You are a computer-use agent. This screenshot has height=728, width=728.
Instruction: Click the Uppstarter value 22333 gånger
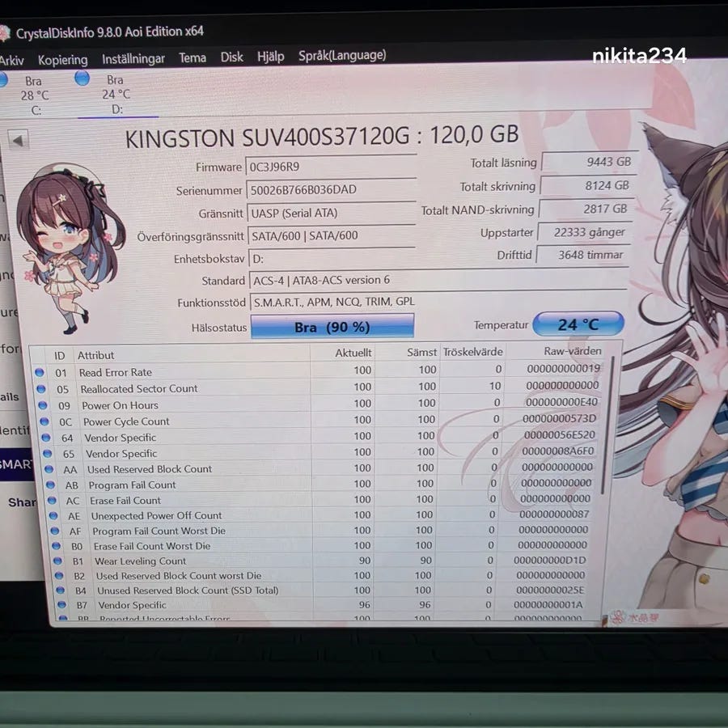[x=585, y=232]
